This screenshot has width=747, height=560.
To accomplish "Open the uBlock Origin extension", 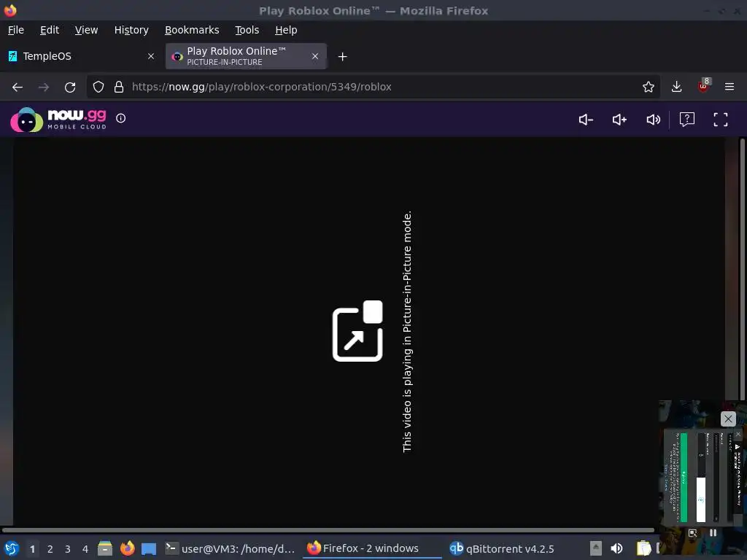I will pyautogui.click(x=704, y=86).
